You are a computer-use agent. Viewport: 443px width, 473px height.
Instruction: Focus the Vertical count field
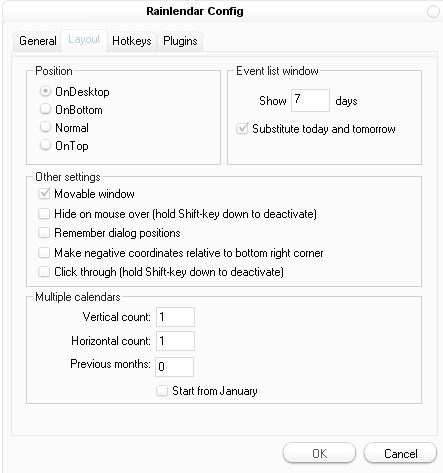(x=175, y=317)
